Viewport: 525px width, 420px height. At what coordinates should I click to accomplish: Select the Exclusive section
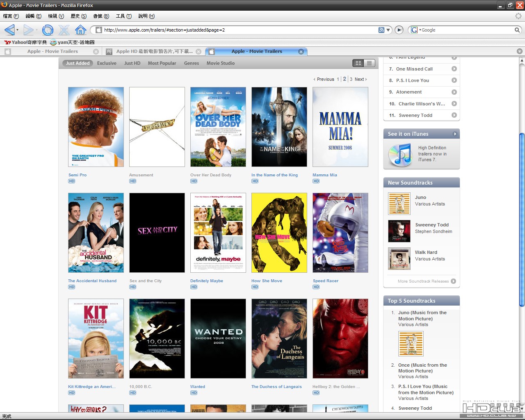[x=107, y=63]
